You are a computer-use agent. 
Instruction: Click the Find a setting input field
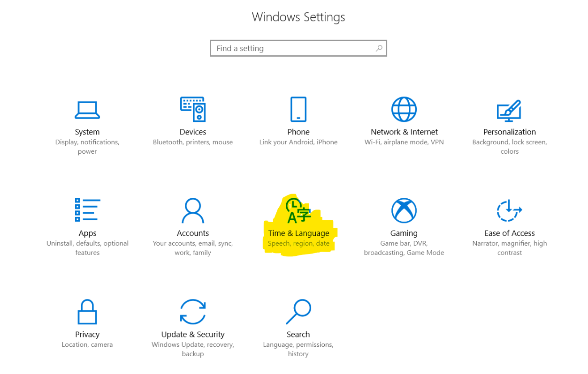point(298,48)
